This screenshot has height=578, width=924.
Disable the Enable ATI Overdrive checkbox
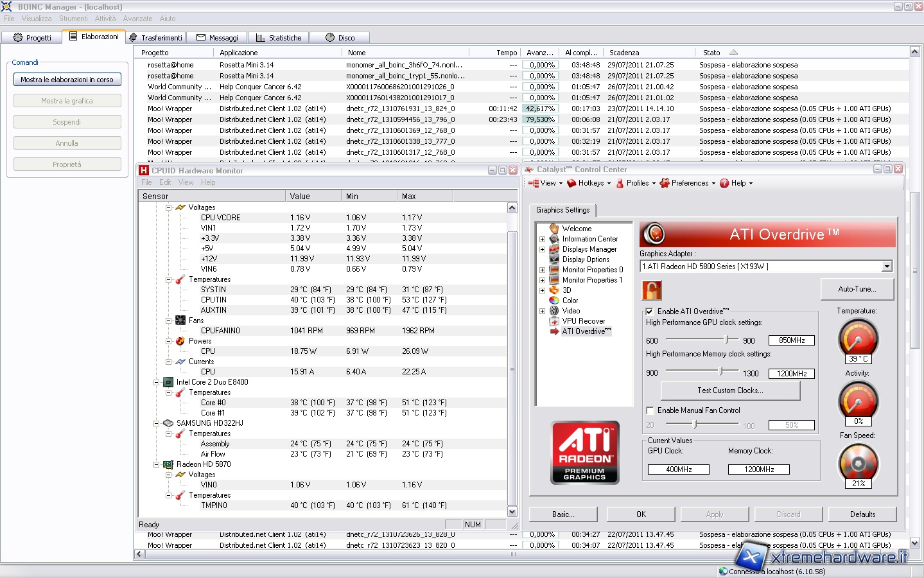tap(650, 311)
